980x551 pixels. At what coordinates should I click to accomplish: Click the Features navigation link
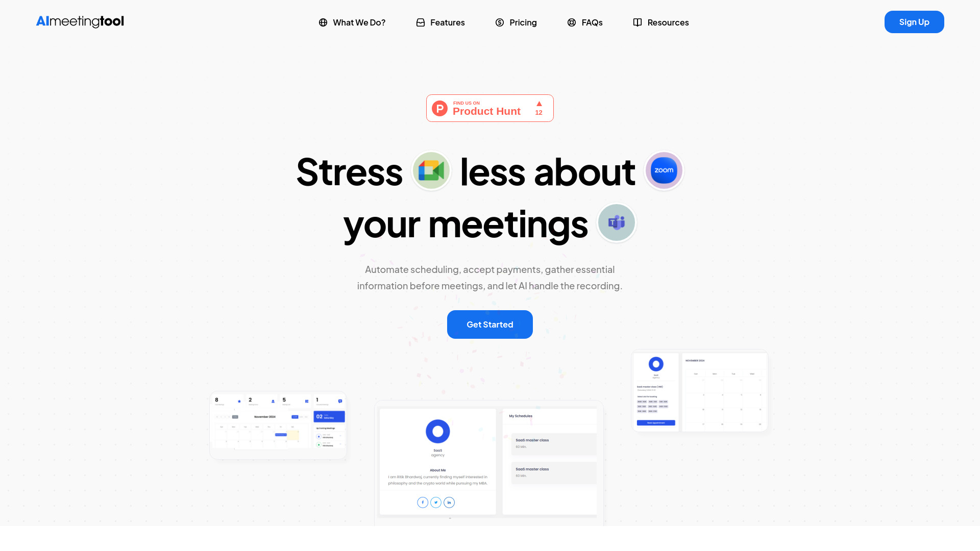tap(440, 22)
